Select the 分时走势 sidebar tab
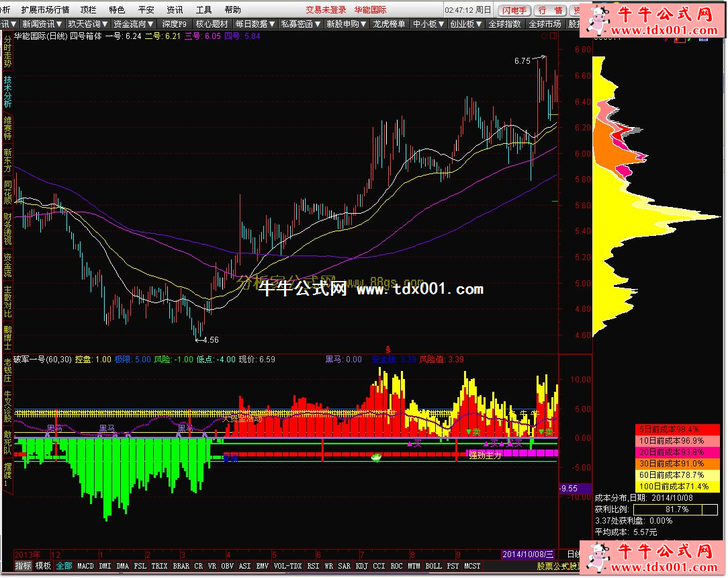The height and width of the screenshot is (578, 728). [x=7, y=52]
